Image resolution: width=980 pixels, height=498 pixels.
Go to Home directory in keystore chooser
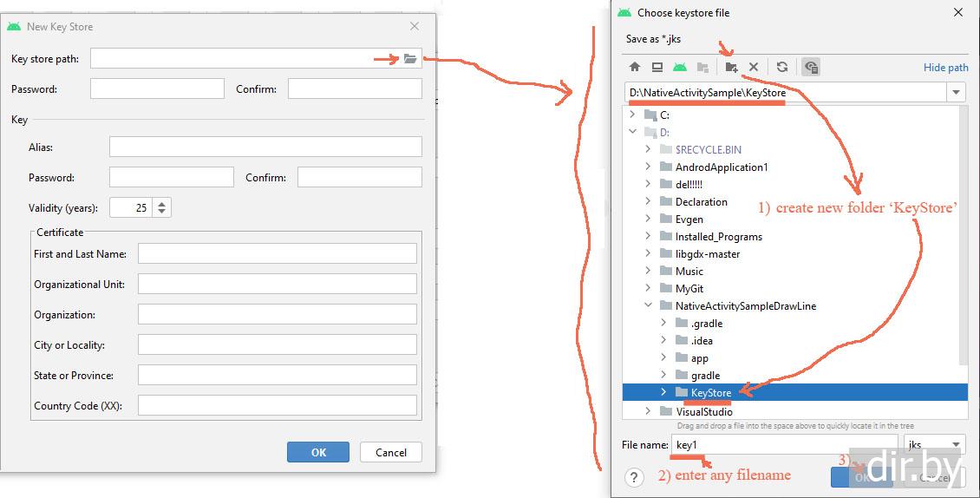(634, 67)
